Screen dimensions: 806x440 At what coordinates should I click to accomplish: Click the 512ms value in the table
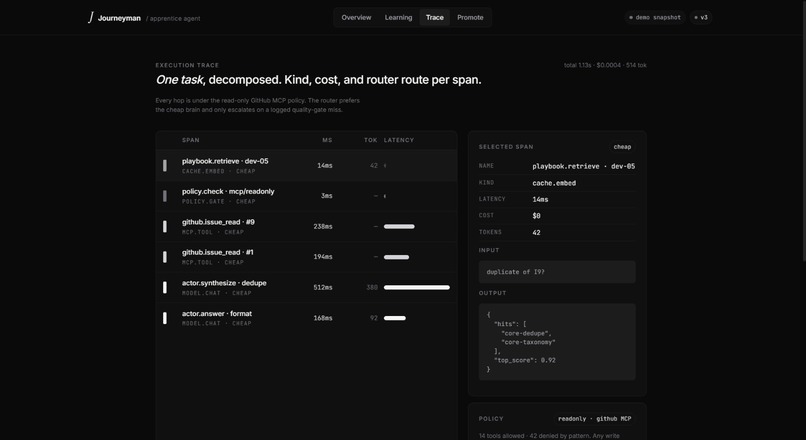coord(323,287)
